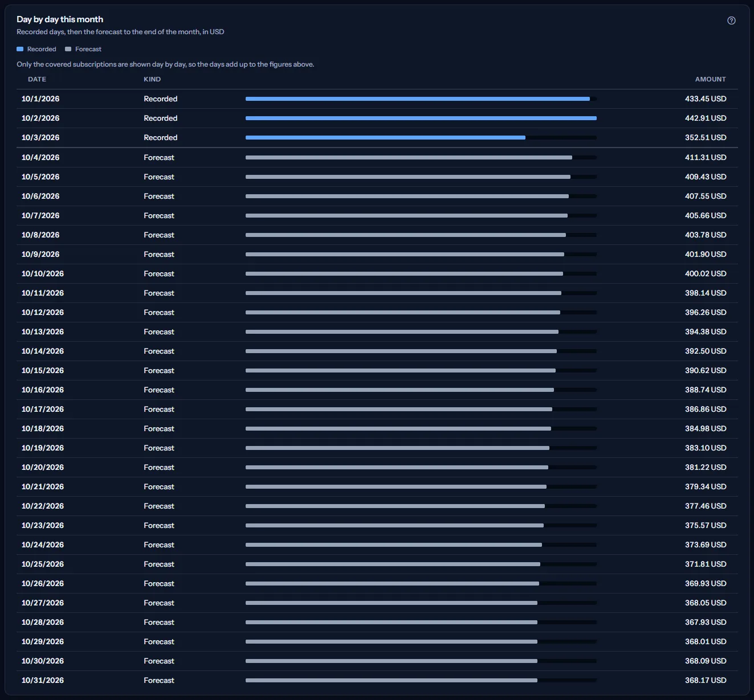Select the 10/29/2026 date cell
Viewport: 754px width, 700px height.
click(43, 641)
